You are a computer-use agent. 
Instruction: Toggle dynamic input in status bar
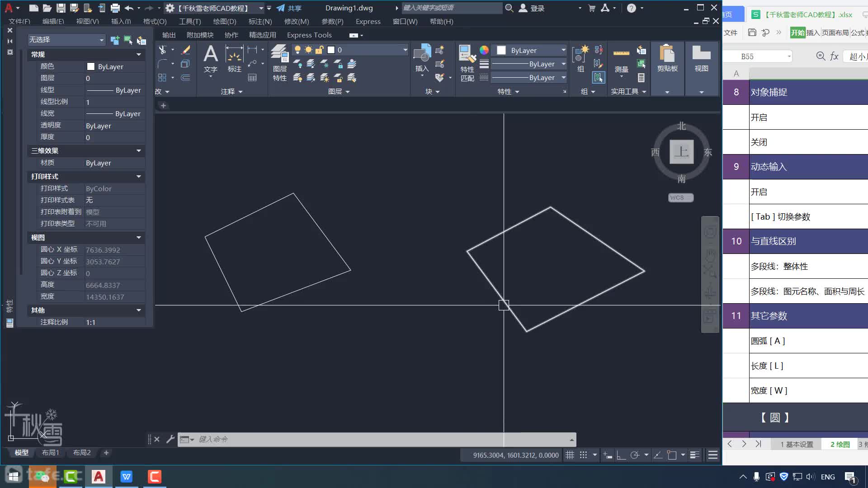608,455
